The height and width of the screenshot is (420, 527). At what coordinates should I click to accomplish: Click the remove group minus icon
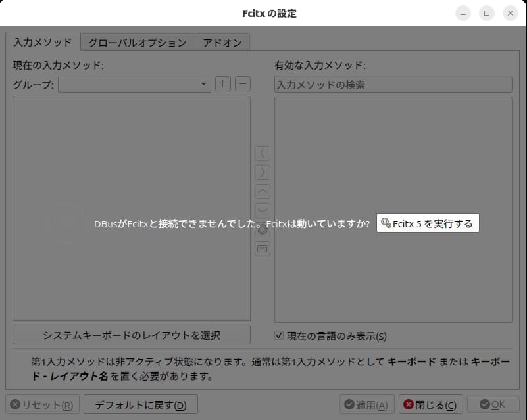coord(243,84)
